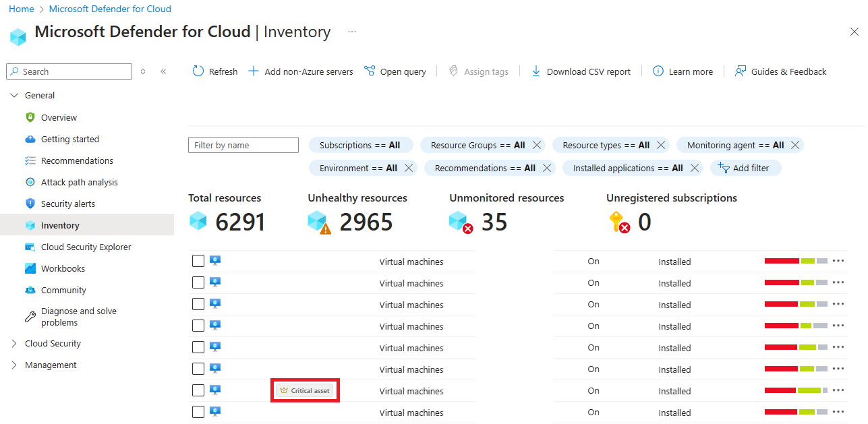Click the Filter by name input field
The width and height of the screenshot is (868, 424).
(243, 145)
